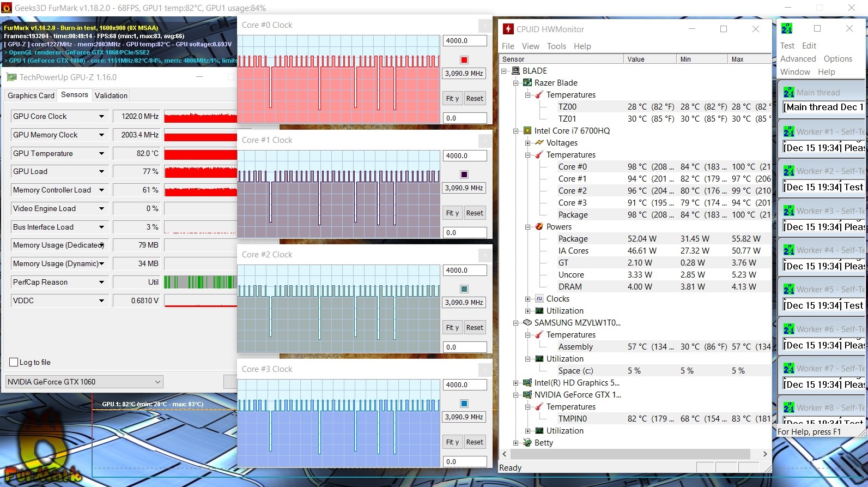The height and width of the screenshot is (487, 868).
Task: Click the thermometer icon under SAMSUNG drive
Action: [539, 335]
